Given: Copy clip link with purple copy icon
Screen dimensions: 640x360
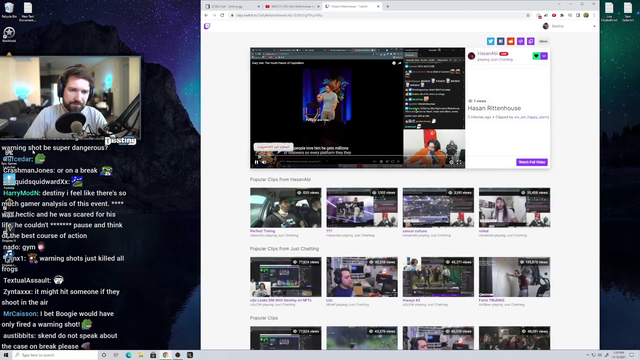Looking at the screenshot, I should (531, 41).
